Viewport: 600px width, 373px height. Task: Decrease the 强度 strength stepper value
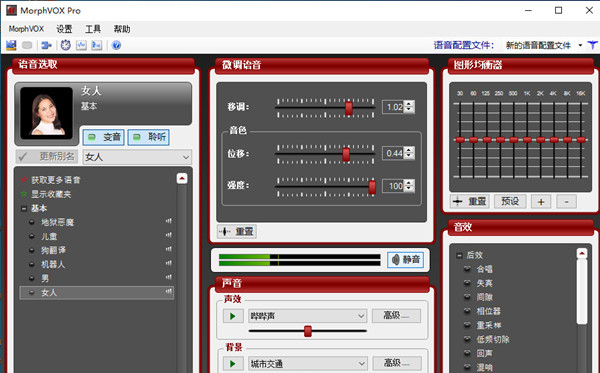tap(409, 189)
